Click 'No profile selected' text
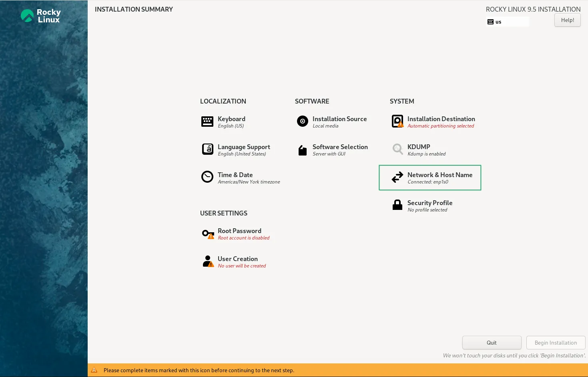Viewport: 588px width, 377px height. (427, 210)
